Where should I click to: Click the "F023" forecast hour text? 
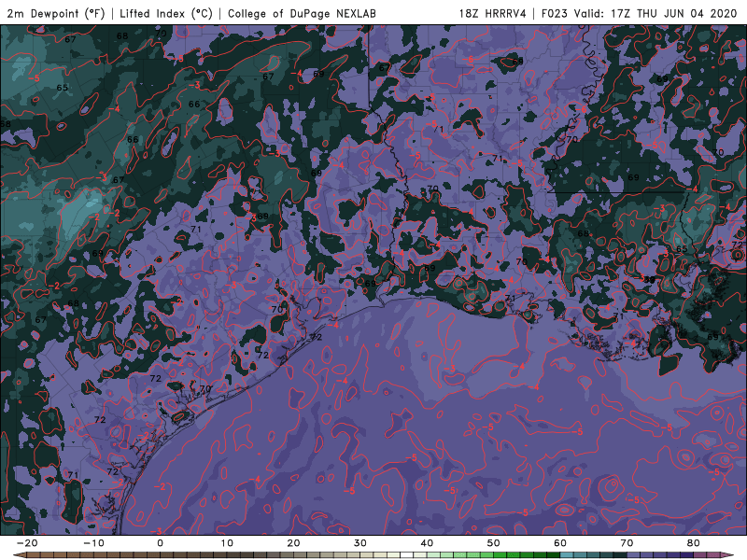pyautogui.click(x=555, y=13)
